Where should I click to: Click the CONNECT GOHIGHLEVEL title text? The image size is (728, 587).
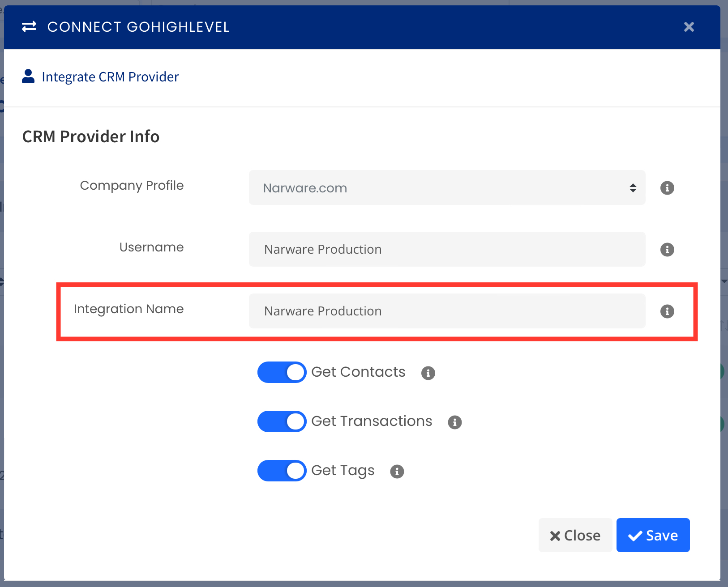(138, 27)
